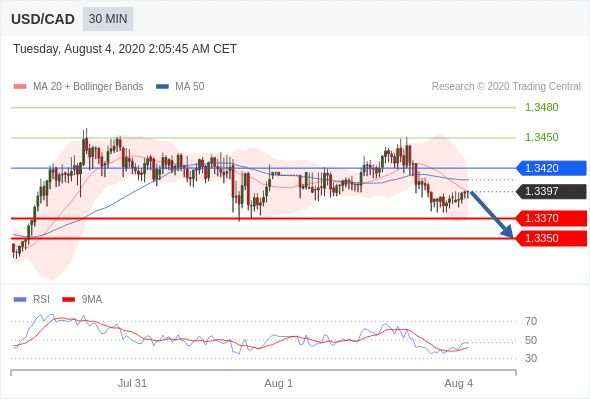Click the 1.3450 resistance level label
This screenshot has width=590, height=400.
(x=541, y=137)
